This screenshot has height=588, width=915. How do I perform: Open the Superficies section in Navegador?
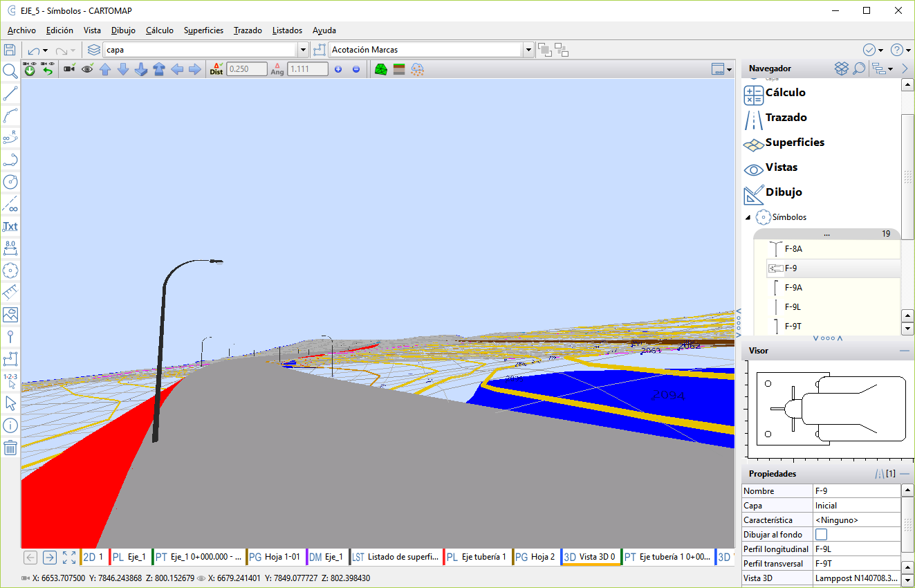tap(795, 143)
